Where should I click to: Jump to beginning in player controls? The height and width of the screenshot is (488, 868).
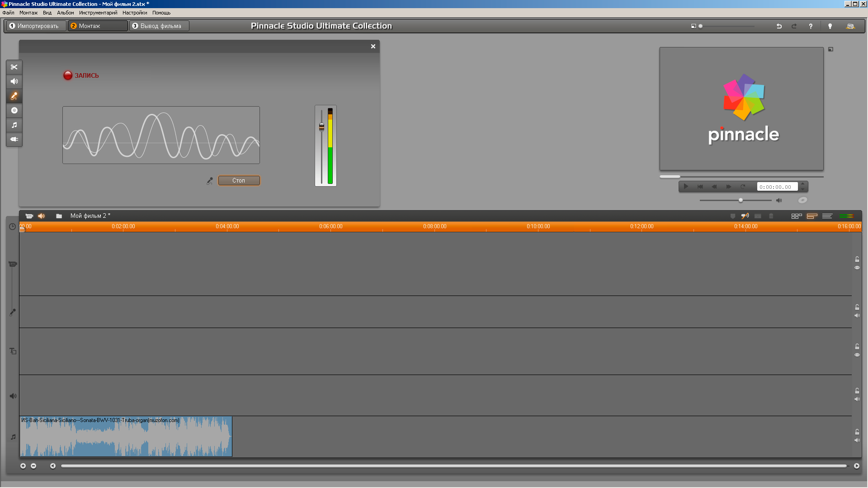pos(700,187)
